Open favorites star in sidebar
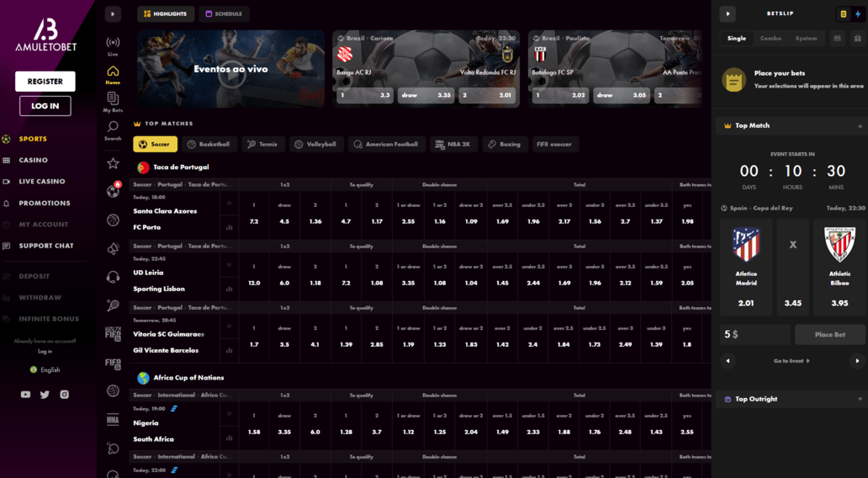The image size is (868, 478). 113,163
